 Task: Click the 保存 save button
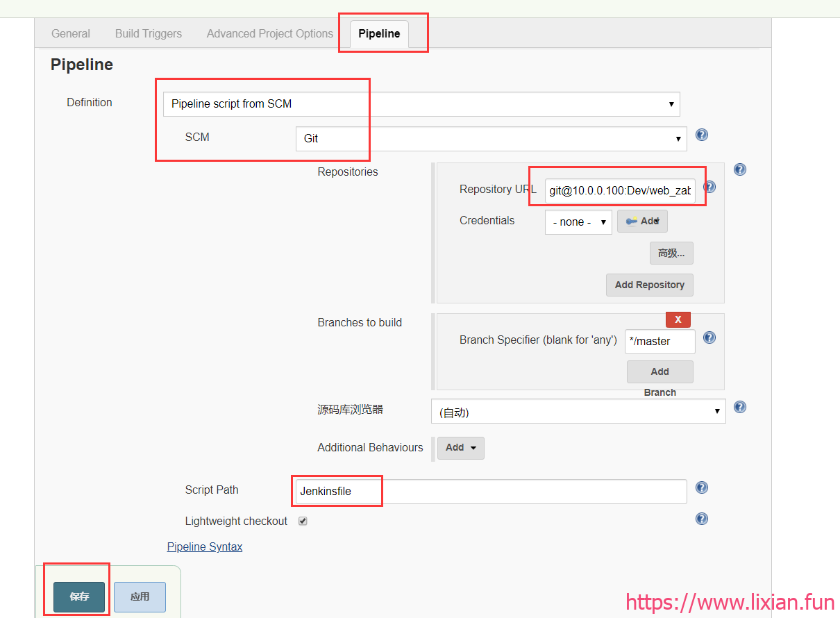click(79, 597)
